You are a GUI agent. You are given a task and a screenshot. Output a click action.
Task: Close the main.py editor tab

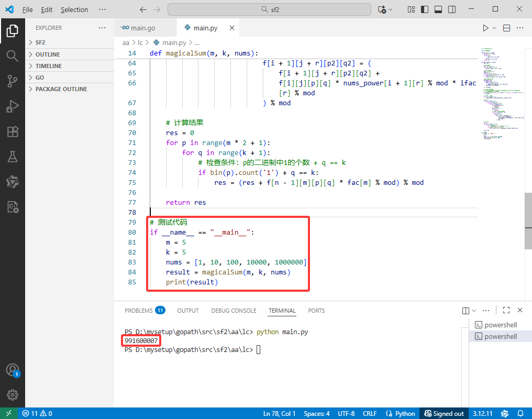232,28
